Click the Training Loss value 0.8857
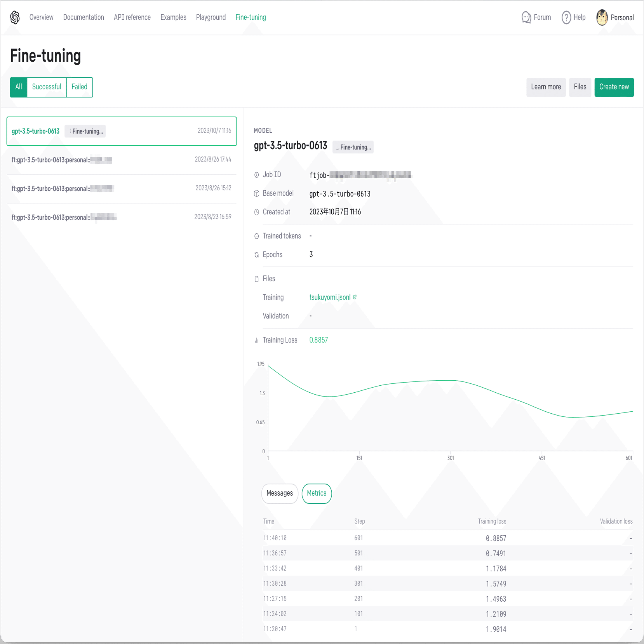This screenshot has height=644, width=644. click(319, 340)
